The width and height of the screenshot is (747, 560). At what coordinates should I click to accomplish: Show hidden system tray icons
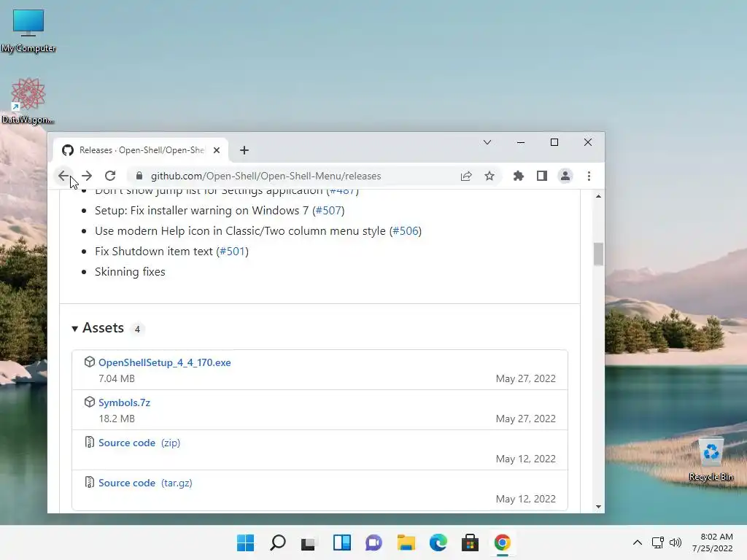click(x=638, y=542)
